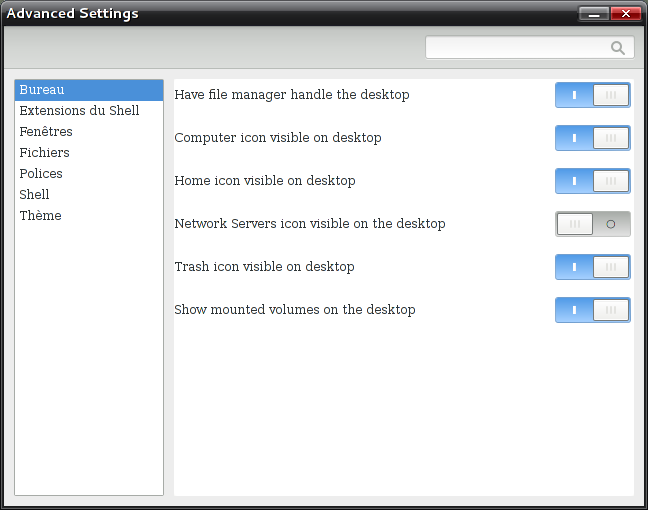
Task: Open the Fichiers settings category
Action: click(45, 153)
